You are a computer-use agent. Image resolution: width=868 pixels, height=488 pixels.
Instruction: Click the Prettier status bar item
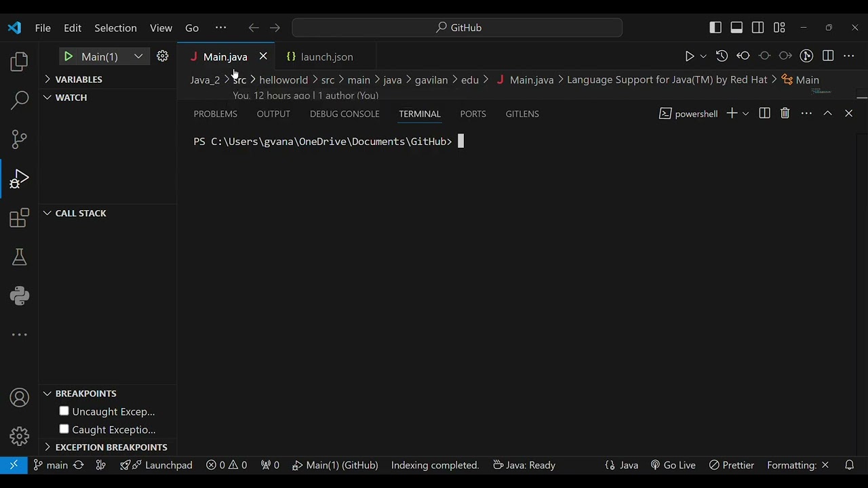(731, 465)
